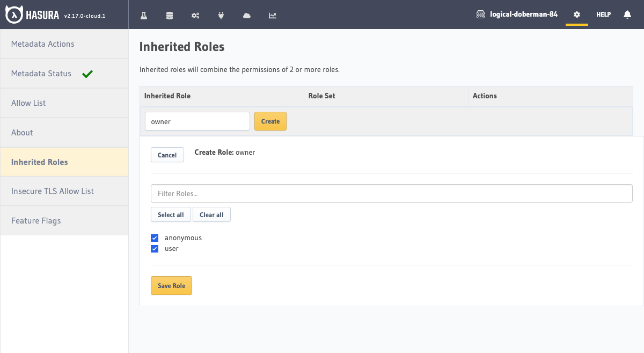This screenshot has height=353, width=644.
Task: Open the notifications bell icon
Action: coord(627,15)
